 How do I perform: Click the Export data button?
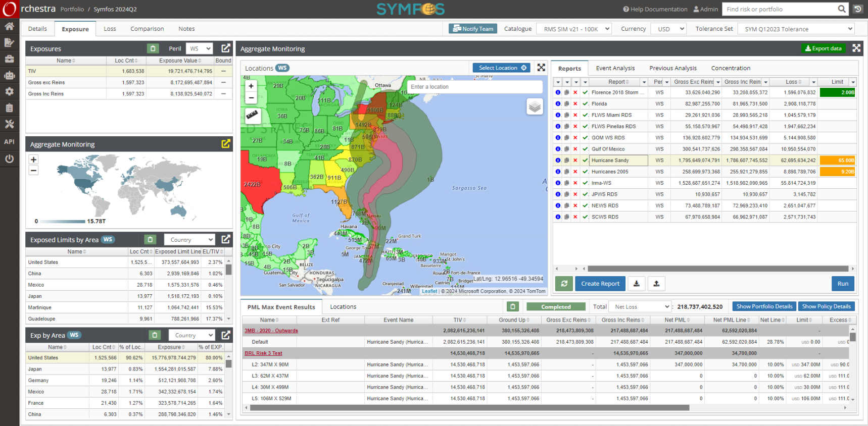pos(824,48)
